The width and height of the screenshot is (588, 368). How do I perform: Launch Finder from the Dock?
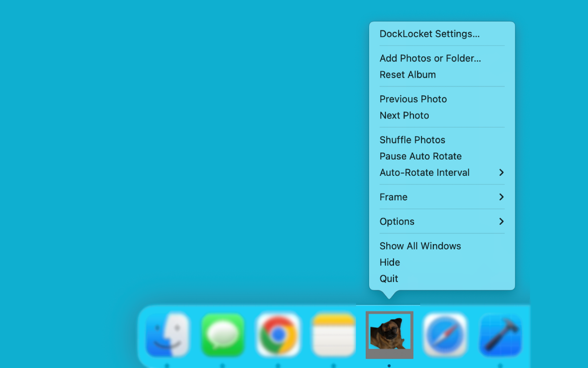pos(168,334)
